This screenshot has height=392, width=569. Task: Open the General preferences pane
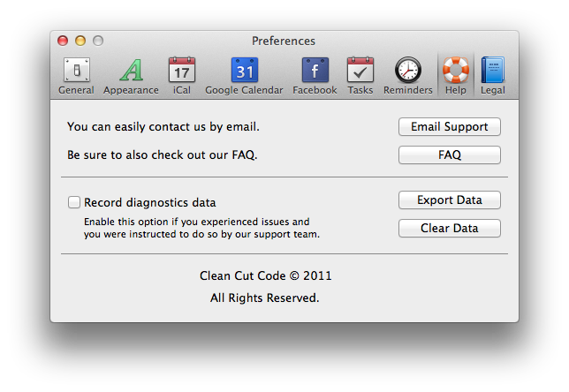pos(76,70)
